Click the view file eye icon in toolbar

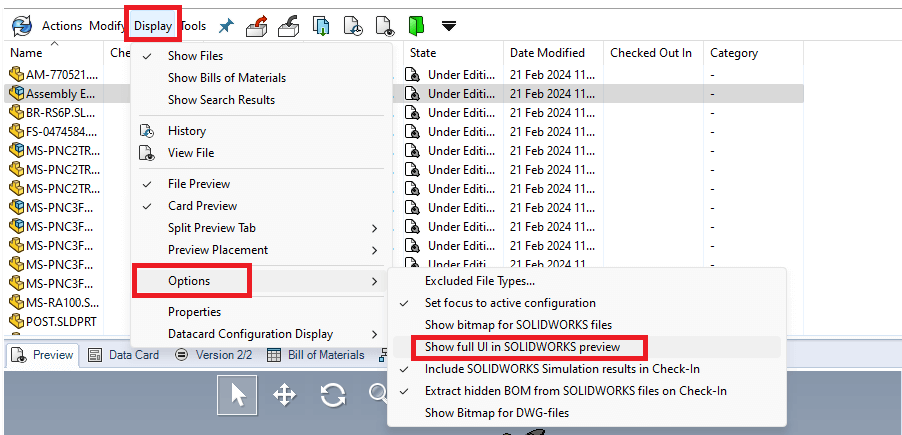click(x=384, y=26)
